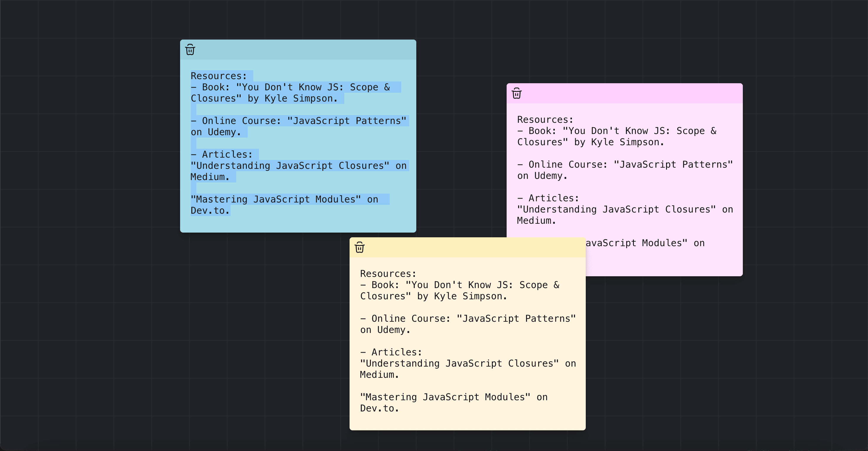Click "Medium." text in the pink note
868x451 pixels.
click(536, 220)
